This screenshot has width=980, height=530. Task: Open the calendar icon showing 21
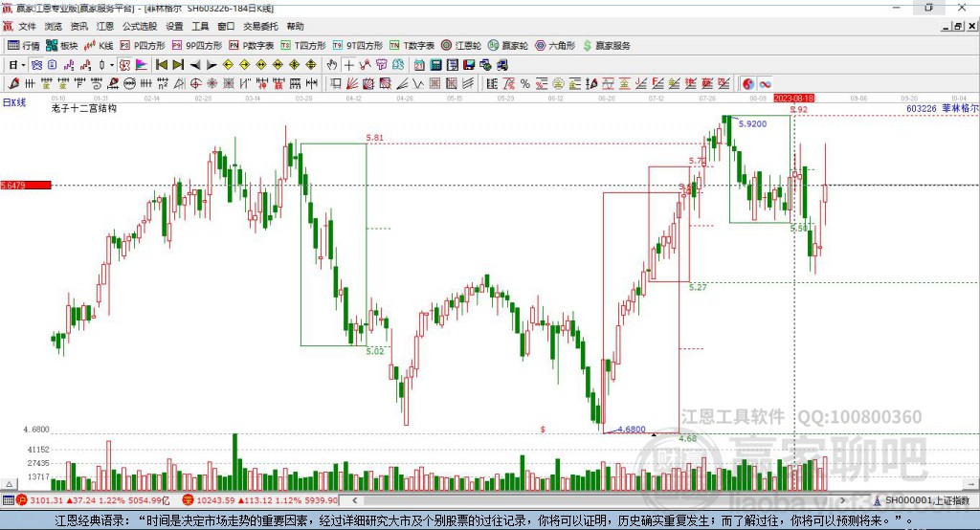click(419, 65)
